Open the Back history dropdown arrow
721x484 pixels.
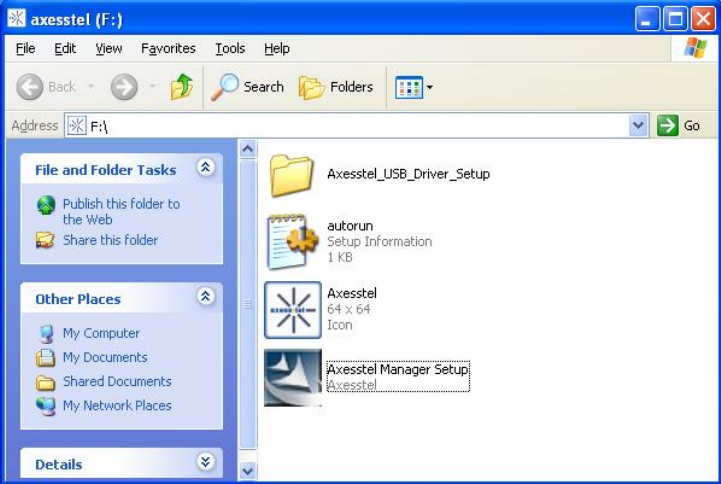[91, 86]
